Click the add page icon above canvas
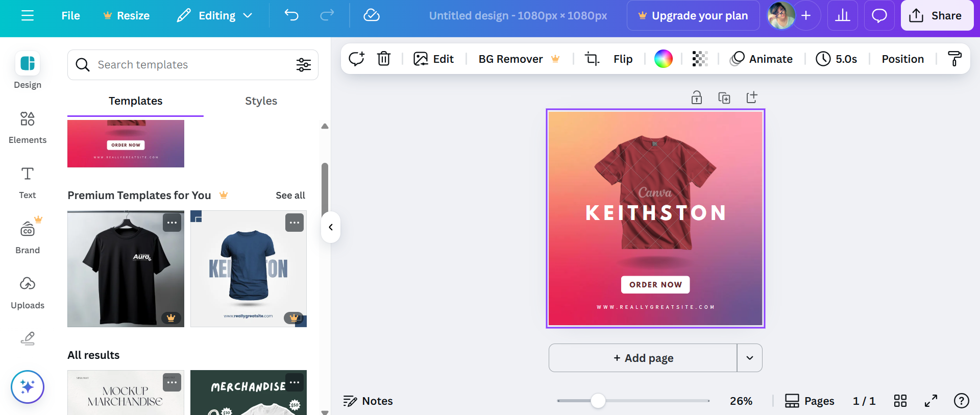980x415 pixels. 752,97
